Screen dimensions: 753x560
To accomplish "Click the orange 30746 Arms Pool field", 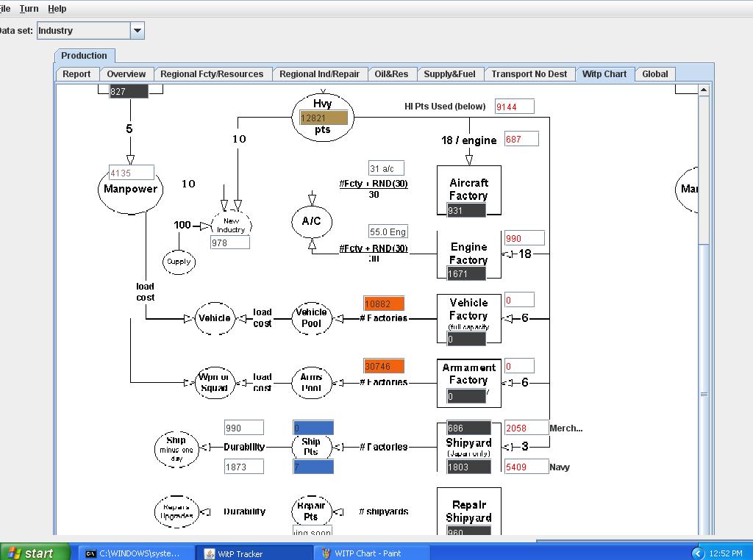I will 384,366.
